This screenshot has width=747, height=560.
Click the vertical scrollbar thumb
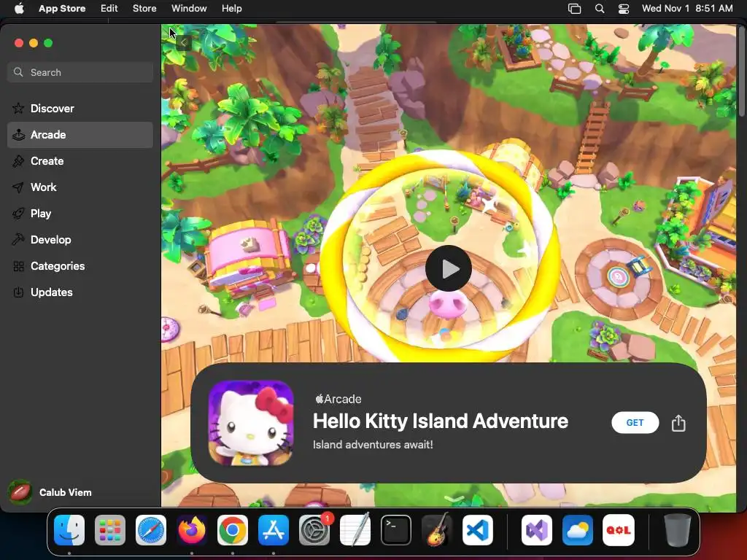[741, 71]
